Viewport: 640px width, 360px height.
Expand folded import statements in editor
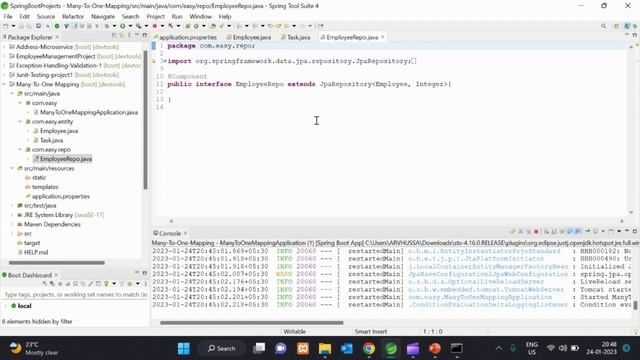click(x=164, y=61)
